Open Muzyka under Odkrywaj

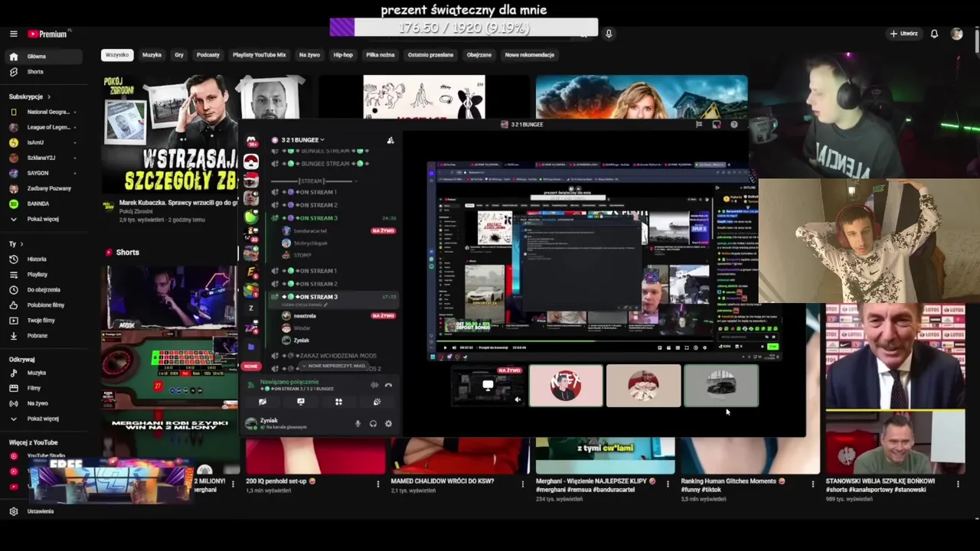click(x=42, y=373)
